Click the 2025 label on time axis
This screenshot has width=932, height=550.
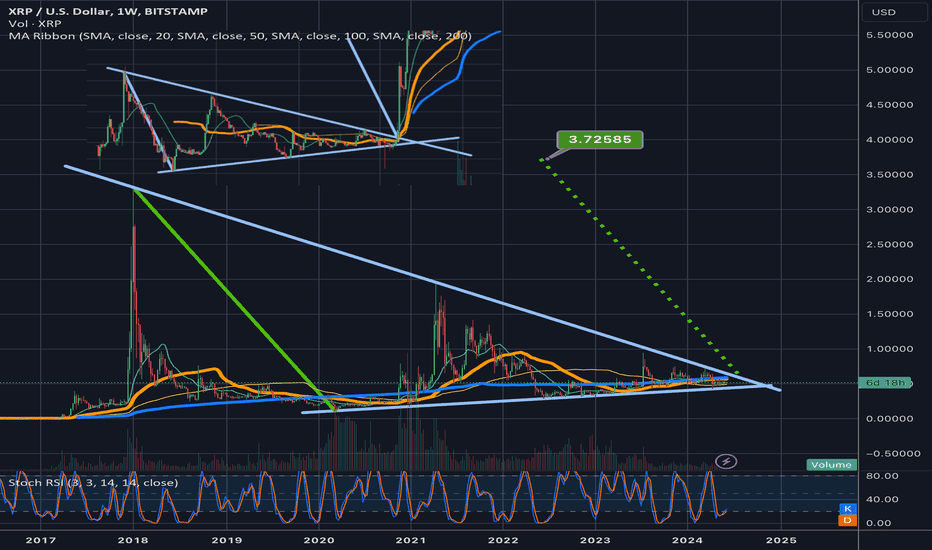[x=781, y=540]
